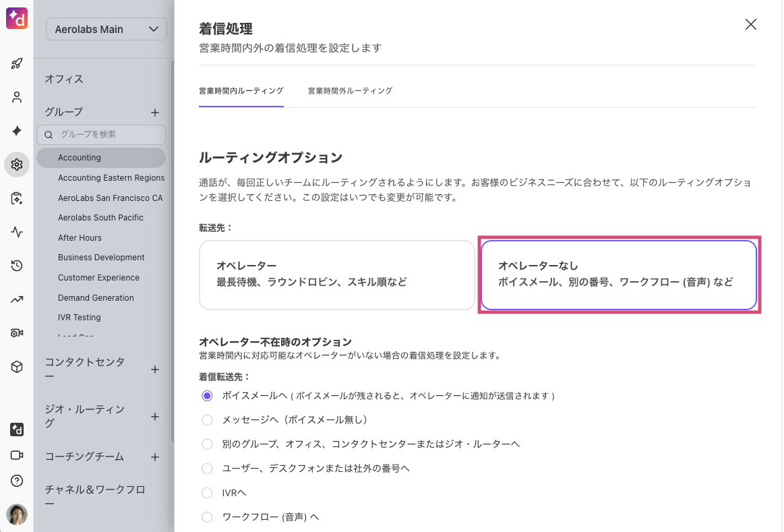
Task: Choose the IVRへ radio button
Action: [x=208, y=493]
